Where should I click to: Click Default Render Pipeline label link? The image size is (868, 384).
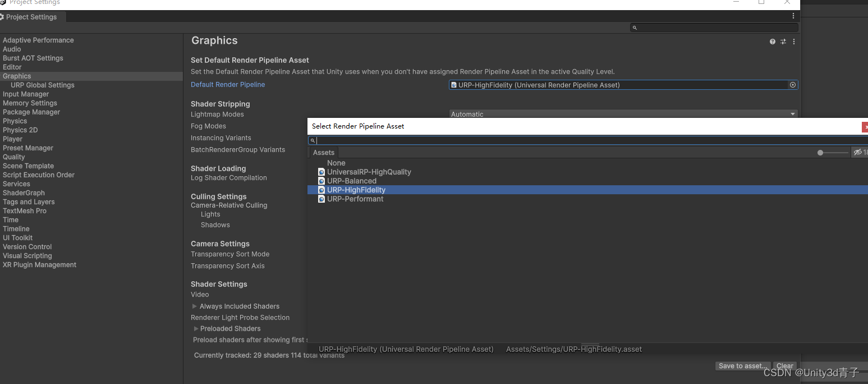(x=228, y=84)
